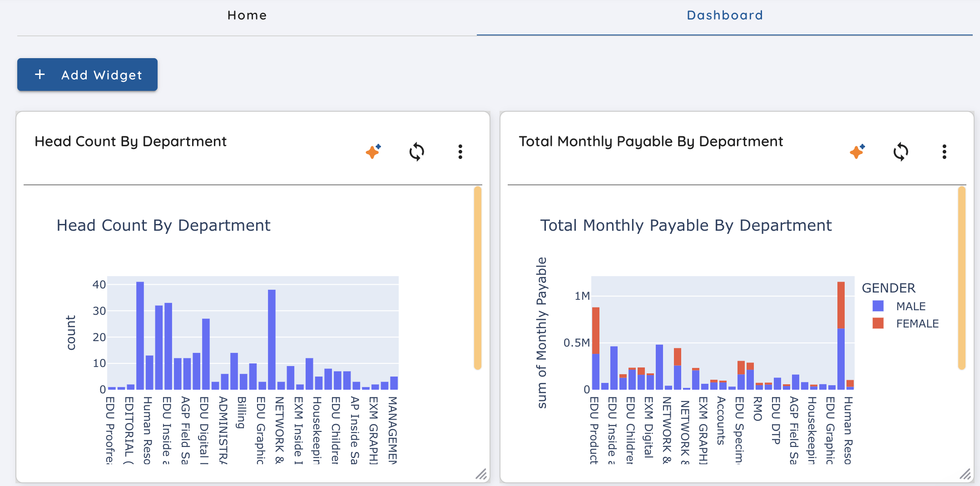This screenshot has width=980, height=486.
Task: Click resize handle on Head Count widget
Action: tap(481, 474)
